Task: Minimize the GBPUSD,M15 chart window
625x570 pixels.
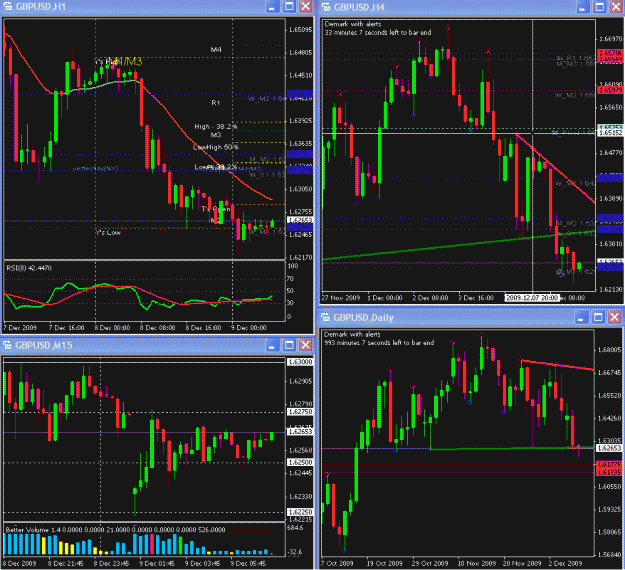Action: click(272, 345)
